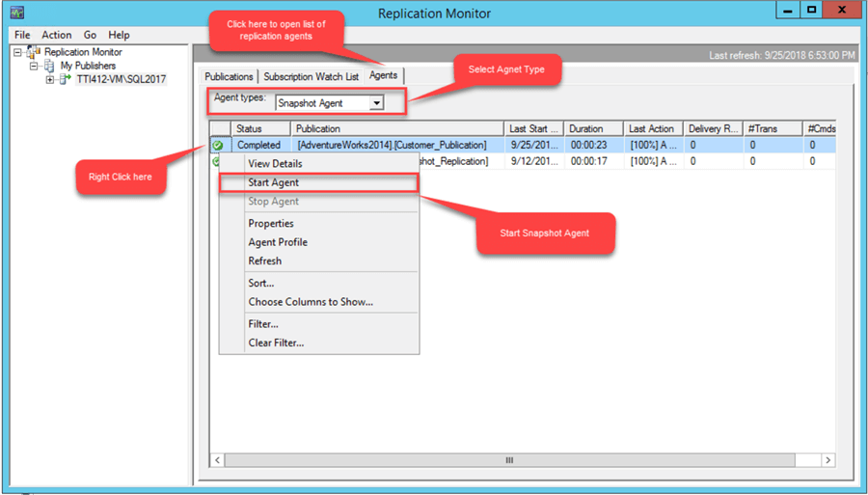Sort by the Duration column header
Viewport: 868px width, 495px height.
[x=585, y=128]
